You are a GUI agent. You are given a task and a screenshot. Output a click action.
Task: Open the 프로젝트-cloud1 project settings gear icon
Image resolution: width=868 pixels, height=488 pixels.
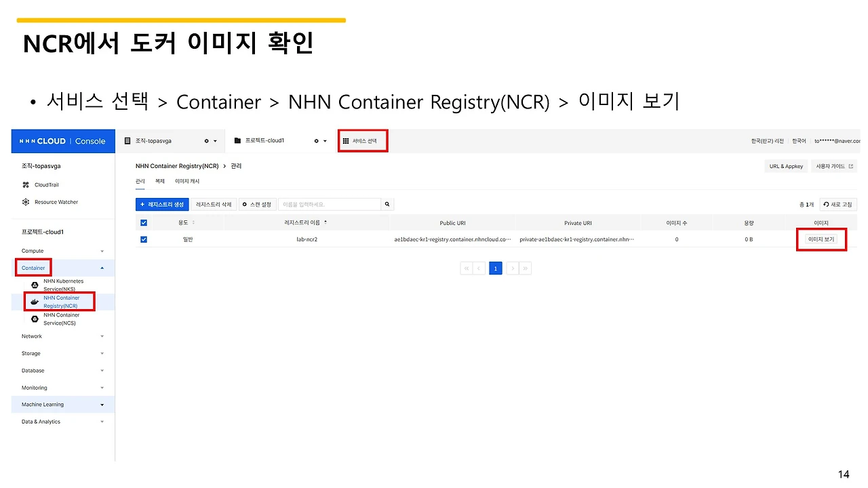[x=316, y=141]
